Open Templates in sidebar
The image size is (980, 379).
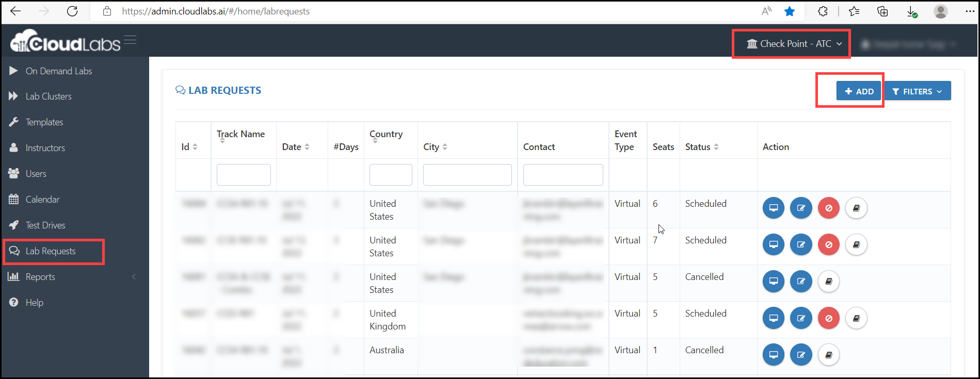(44, 122)
